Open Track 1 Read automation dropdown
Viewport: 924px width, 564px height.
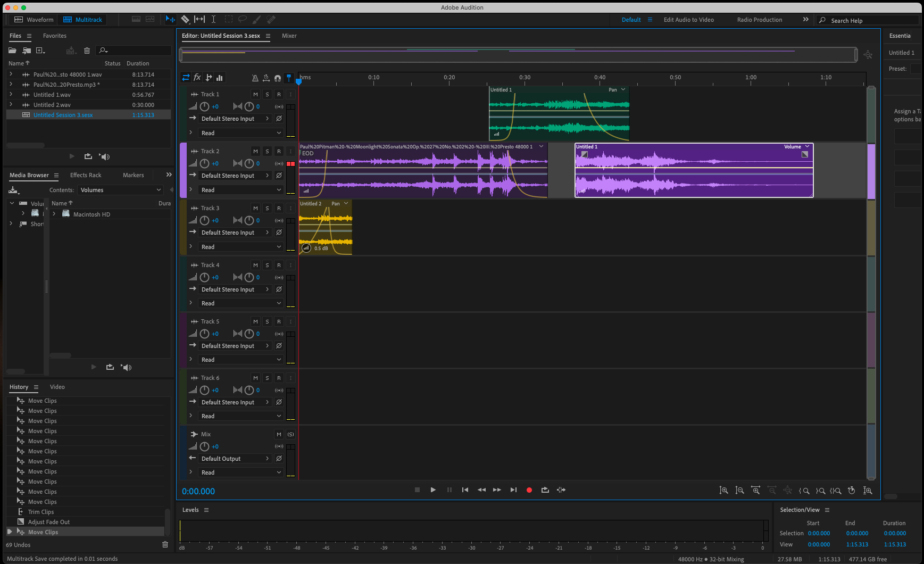[240, 133]
